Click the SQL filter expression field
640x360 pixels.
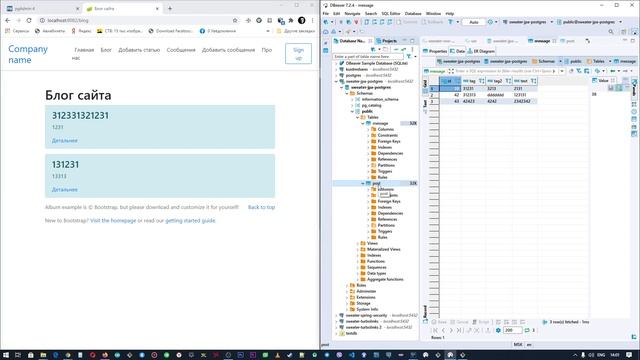tap(505, 71)
